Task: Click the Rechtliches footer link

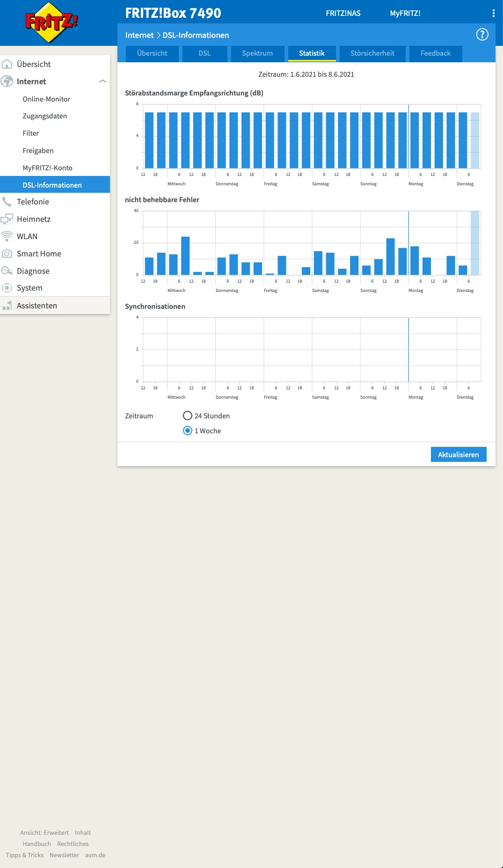Action: point(73,844)
